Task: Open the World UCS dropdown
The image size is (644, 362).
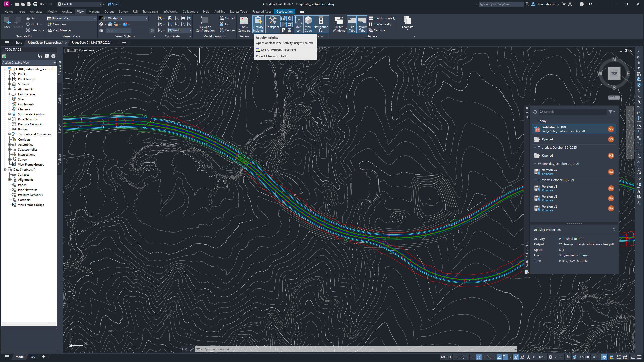Action: click(x=180, y=30)
